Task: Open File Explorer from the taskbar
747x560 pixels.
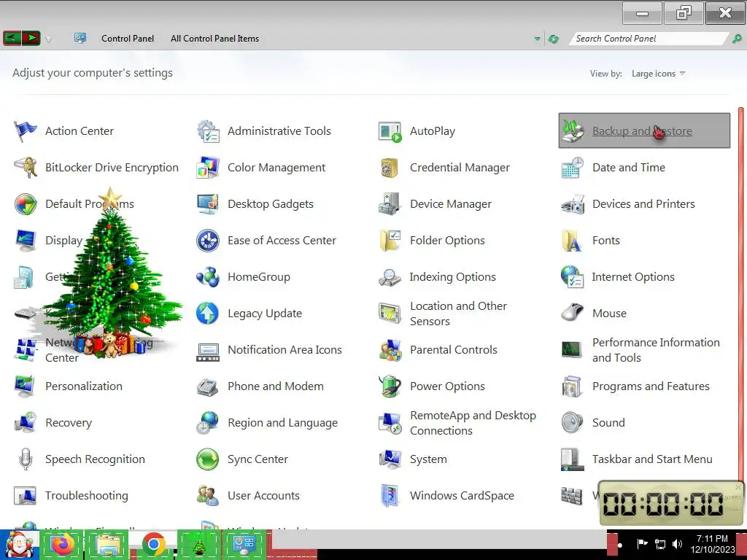Action: [108, 545]
